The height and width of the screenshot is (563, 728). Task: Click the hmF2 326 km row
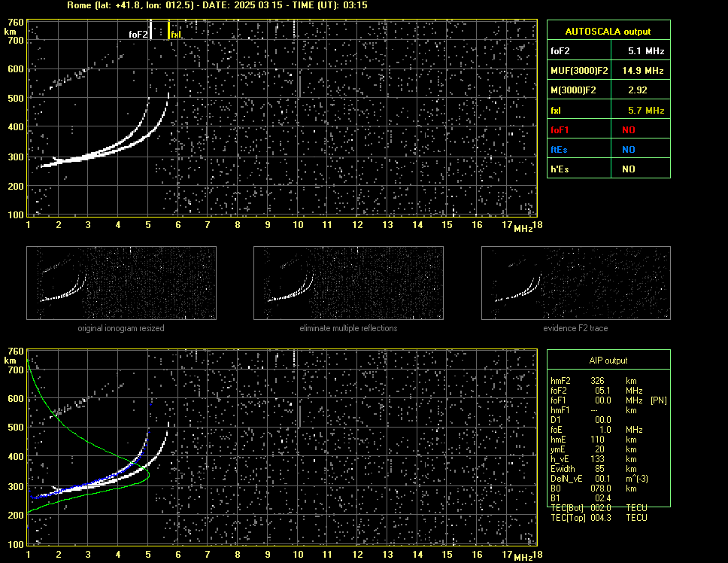(x=593, y=380)
